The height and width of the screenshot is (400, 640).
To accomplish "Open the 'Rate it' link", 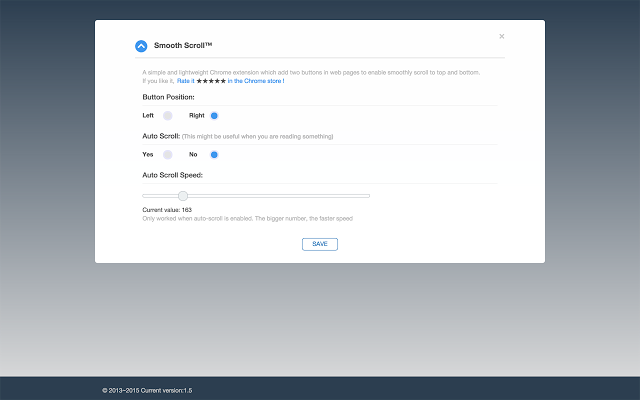I will (186, 81).
